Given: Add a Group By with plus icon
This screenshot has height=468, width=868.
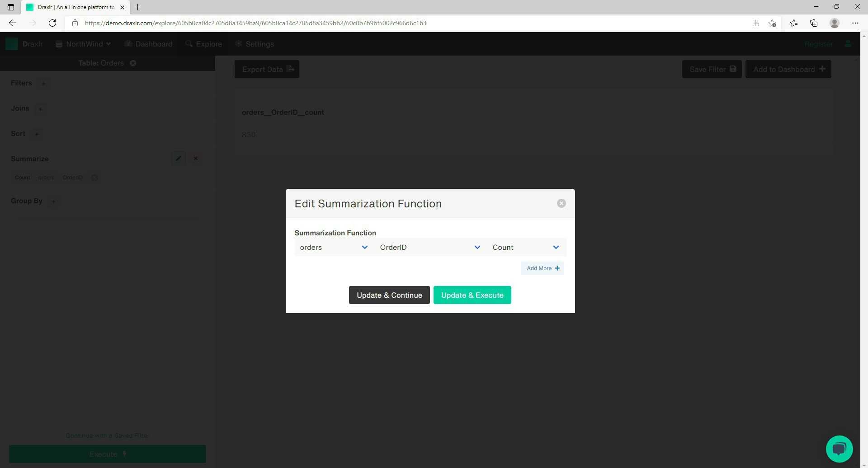Looking at the screenshot, I should tap(53, 201).
